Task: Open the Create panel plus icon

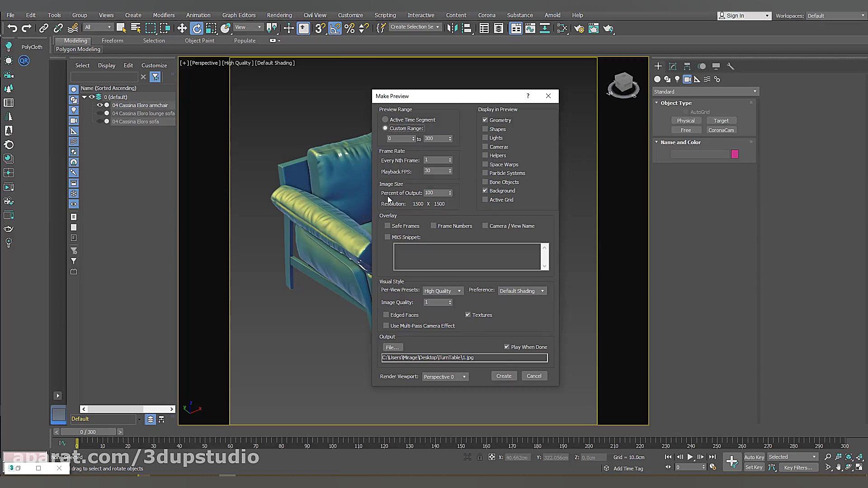Action: click(x=658, y=66)
